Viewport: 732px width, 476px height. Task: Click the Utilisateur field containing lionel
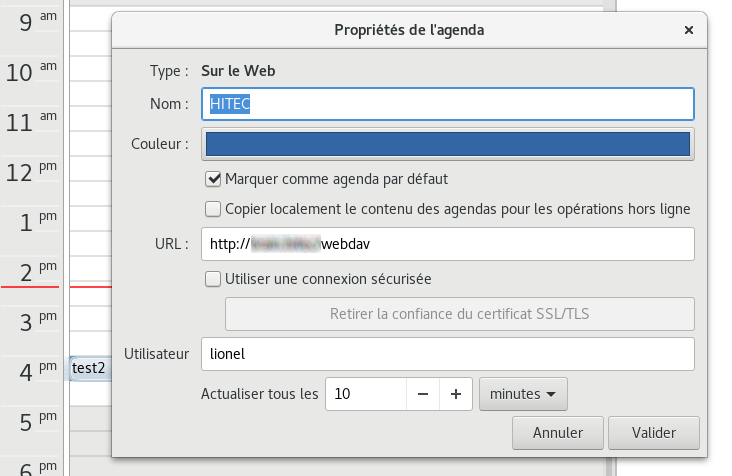(x=447, y=353)
